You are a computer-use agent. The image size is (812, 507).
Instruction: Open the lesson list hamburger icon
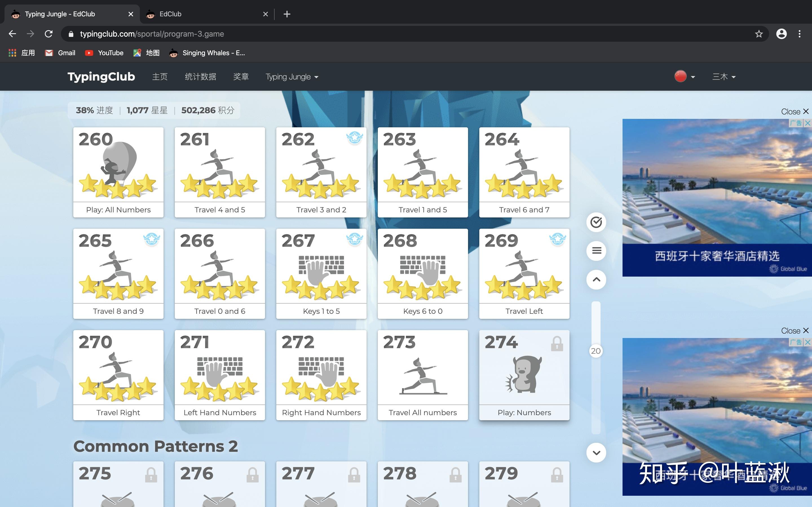pos(596,251)
